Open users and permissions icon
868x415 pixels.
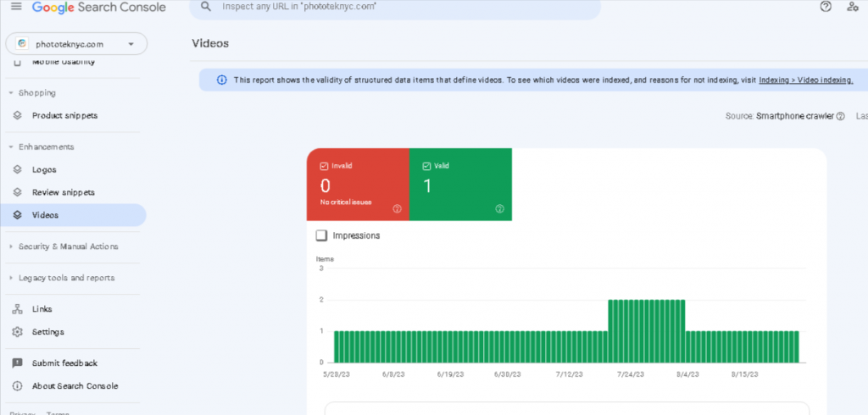pos(853,7)
